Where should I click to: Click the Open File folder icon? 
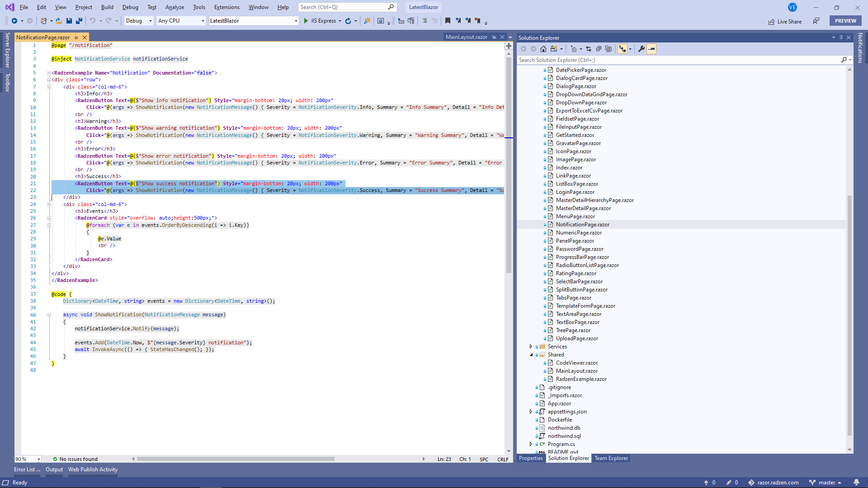click(59, 21)
